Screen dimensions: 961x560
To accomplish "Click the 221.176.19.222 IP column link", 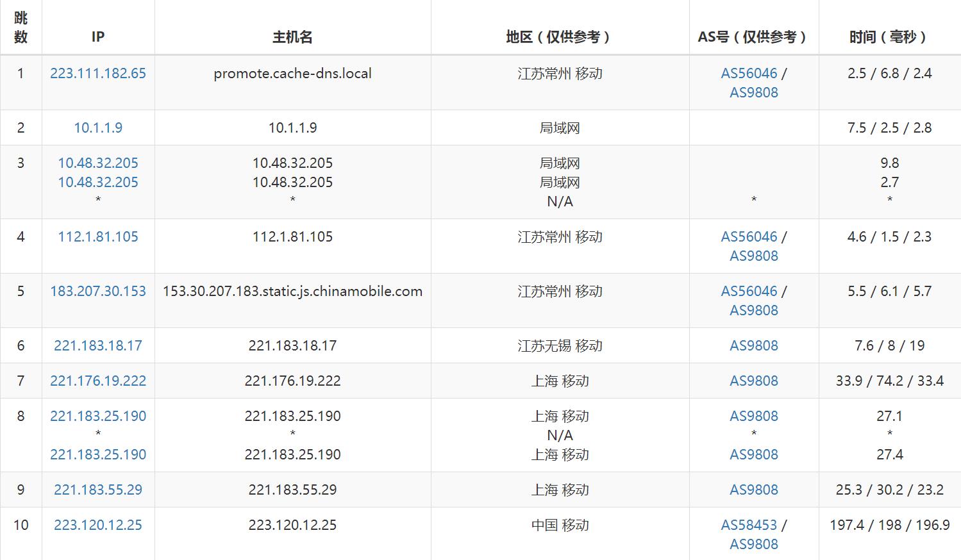I will pos(98,381).
